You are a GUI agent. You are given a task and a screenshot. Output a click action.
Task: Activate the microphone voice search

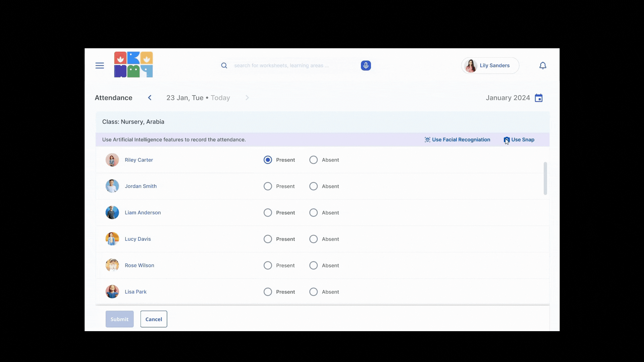point(366,66)
